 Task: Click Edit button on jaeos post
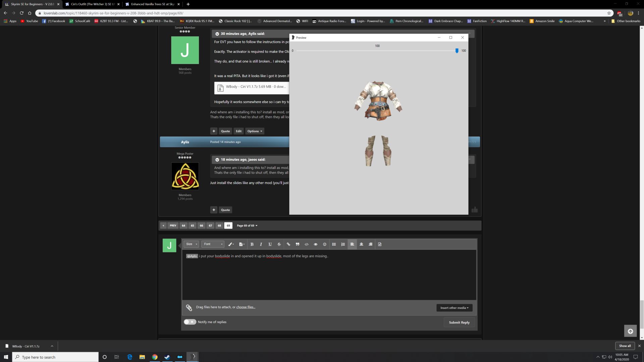tap(238, 131)
